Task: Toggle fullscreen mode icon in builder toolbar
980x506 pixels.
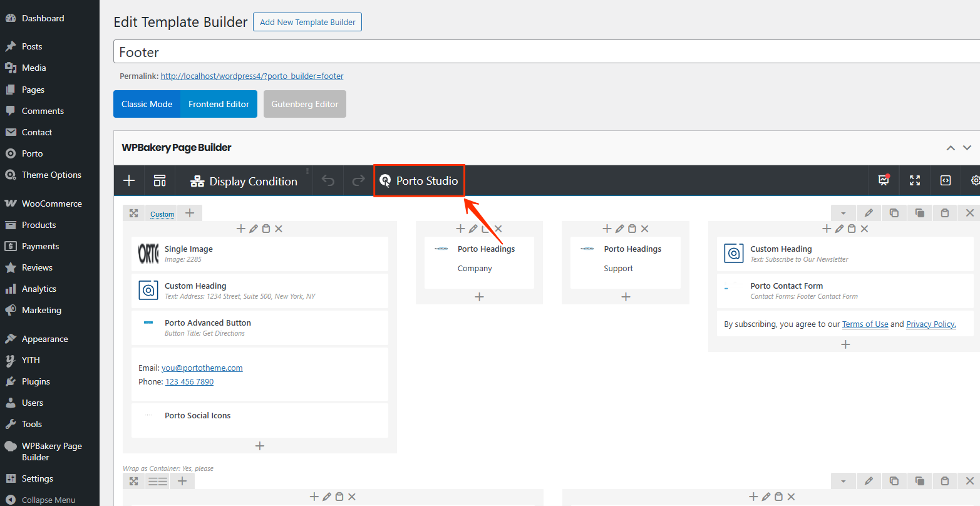Action: pos(915,180)
